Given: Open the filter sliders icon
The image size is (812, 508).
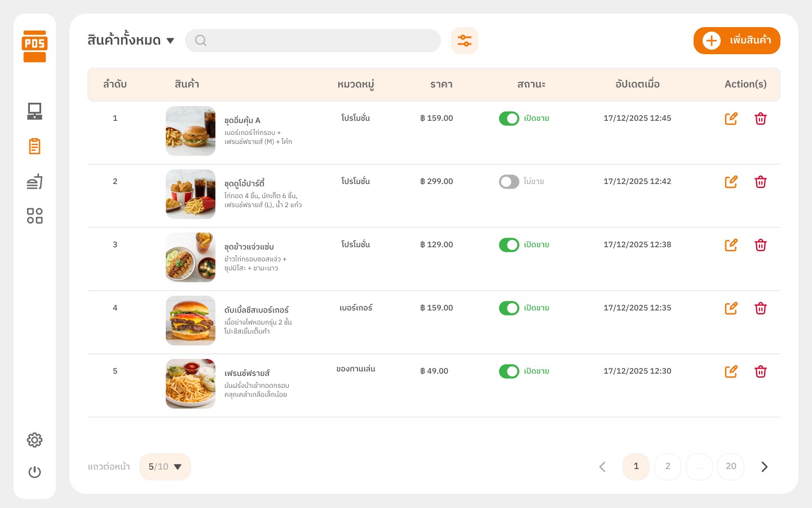Looking at the screenshot, I should (x=464, y=41).
